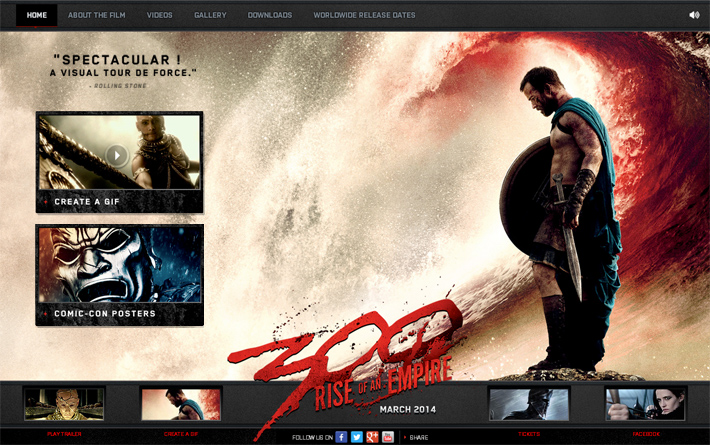Open the Facebook follow icon
This screenshot has width=710, height=445.
341,437
